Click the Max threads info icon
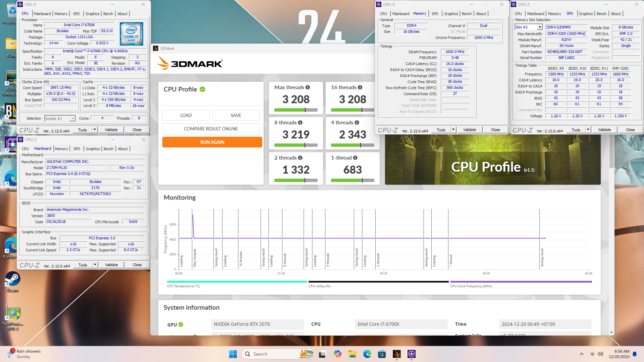Viewport: 644px width, 362px height. (308, 87)
